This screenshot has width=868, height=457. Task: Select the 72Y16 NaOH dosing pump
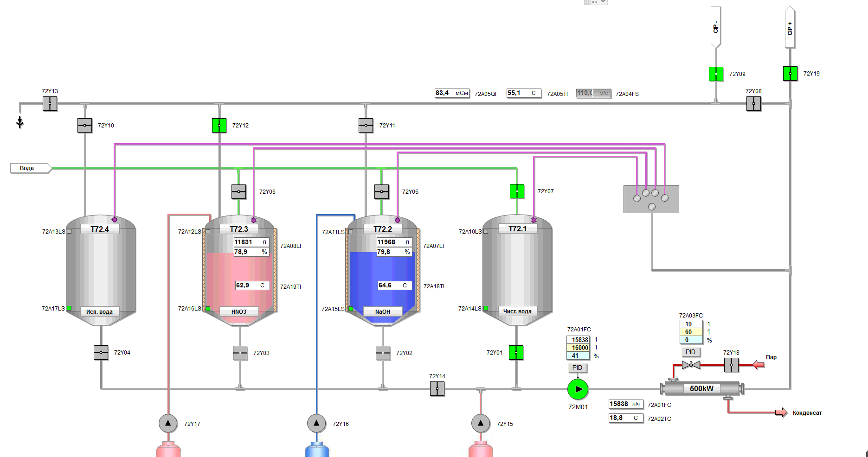316,423
